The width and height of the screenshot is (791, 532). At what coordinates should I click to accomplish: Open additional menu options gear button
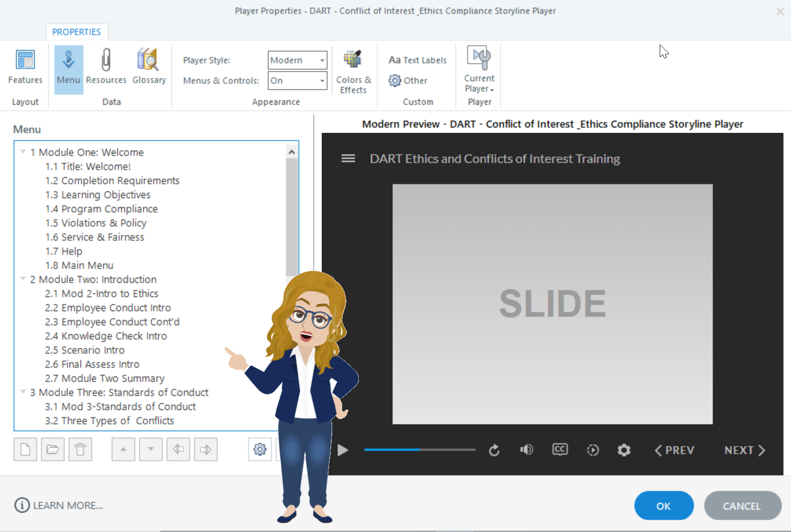coord(260,449)
